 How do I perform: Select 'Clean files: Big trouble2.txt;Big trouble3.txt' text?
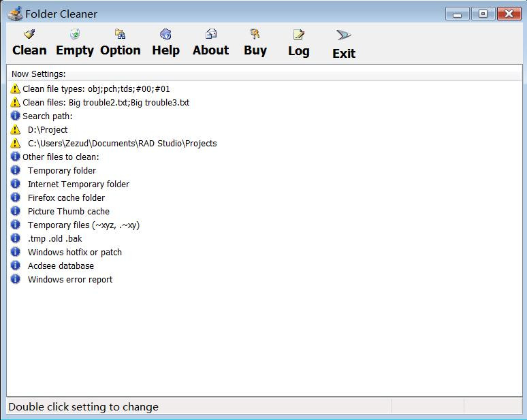click(106, 103)
